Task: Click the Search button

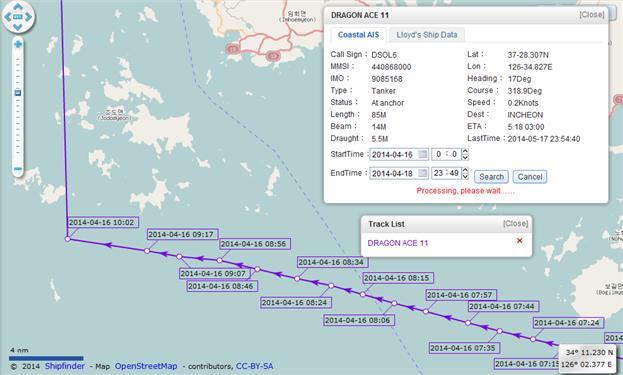Action: [491, 177]
